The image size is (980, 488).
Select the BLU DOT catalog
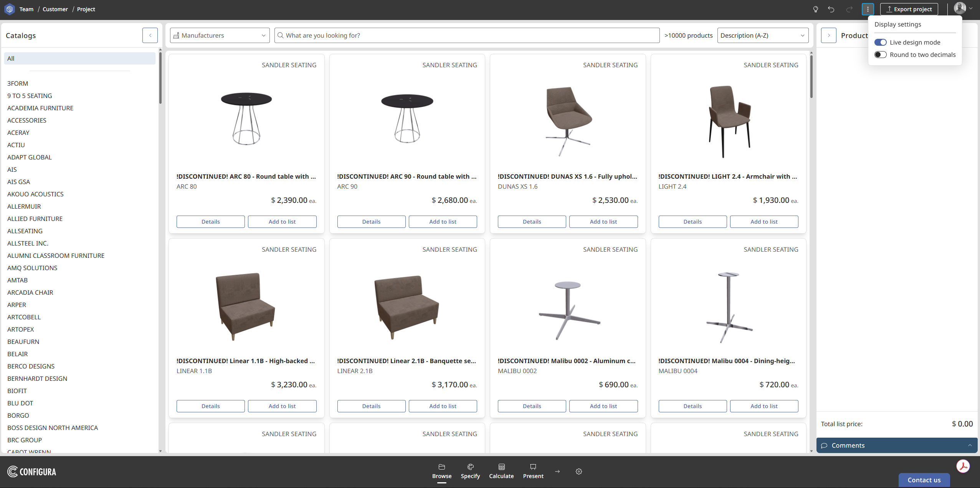click(20, 403)
